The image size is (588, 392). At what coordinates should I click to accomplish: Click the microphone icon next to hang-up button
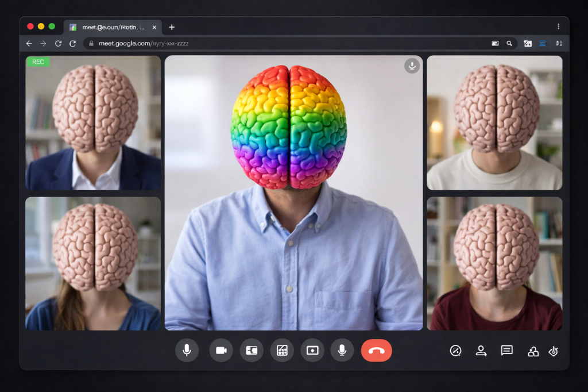(342, 350)
